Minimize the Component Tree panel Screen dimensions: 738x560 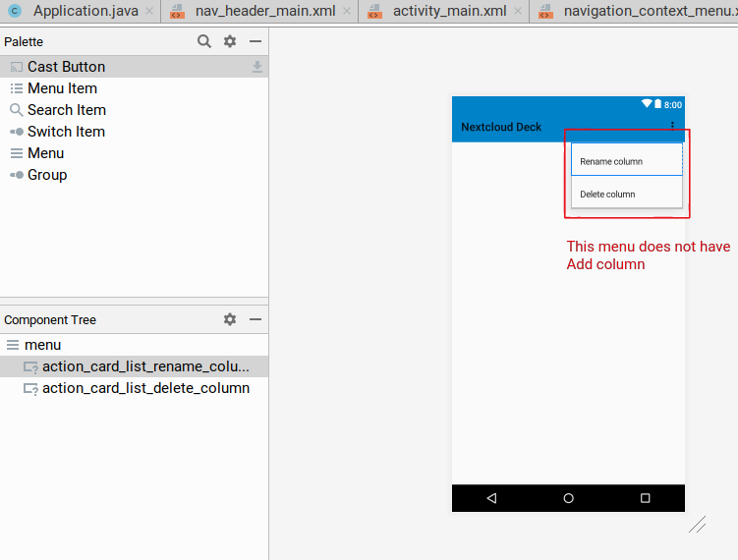coord(255,319)
